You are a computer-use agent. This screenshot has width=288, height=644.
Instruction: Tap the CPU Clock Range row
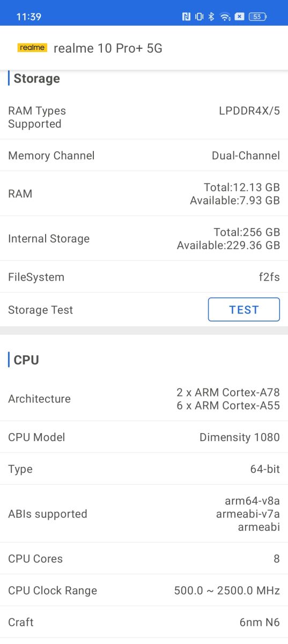[144, 590]
